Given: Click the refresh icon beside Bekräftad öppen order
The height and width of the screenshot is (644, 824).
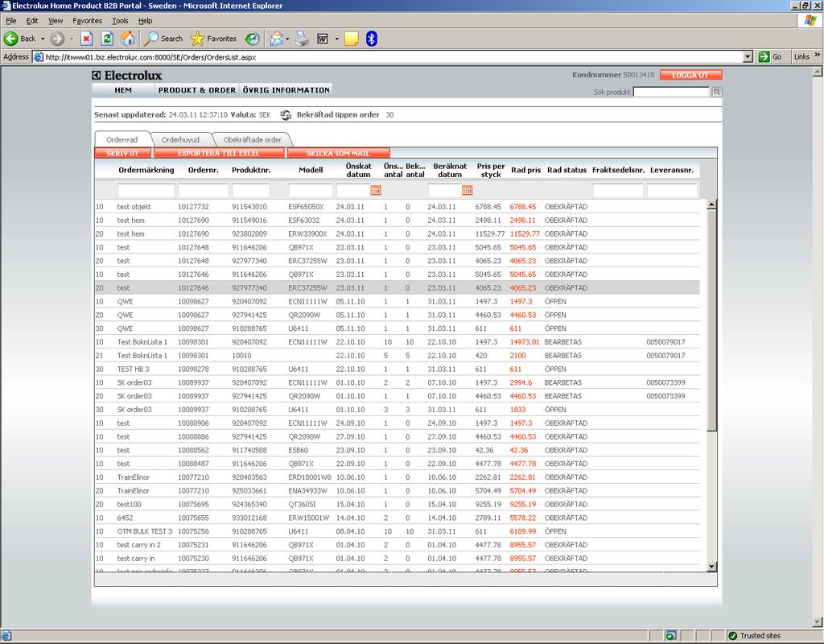Looking at the screenshot, I should pos(286,114).
